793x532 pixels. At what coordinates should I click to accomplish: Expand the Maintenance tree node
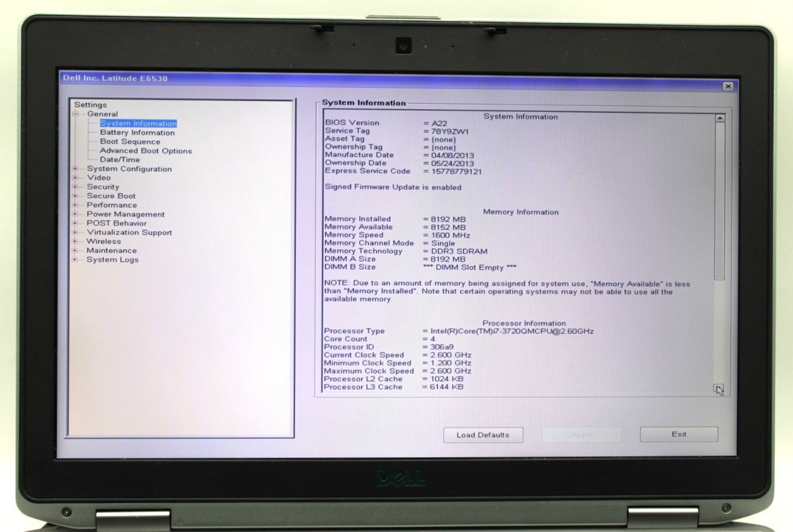click(75, 250)
